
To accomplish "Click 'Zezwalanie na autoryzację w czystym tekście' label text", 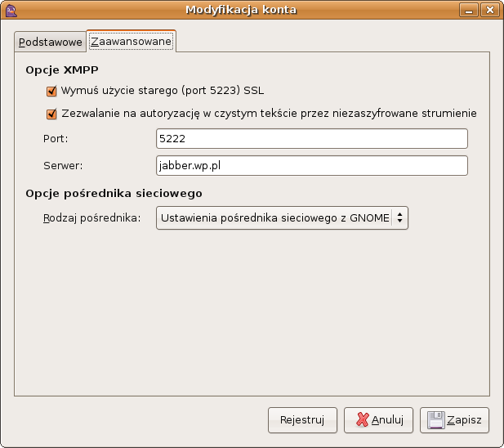I will [x=269, y=114].
